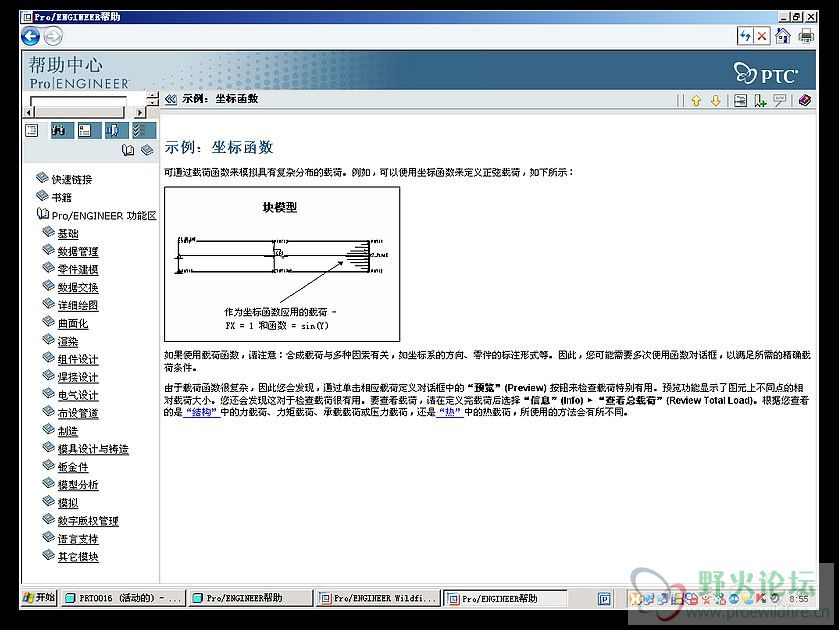Open the Windows 开始 start button
839x630 pixels.
(x=39, y=598)
